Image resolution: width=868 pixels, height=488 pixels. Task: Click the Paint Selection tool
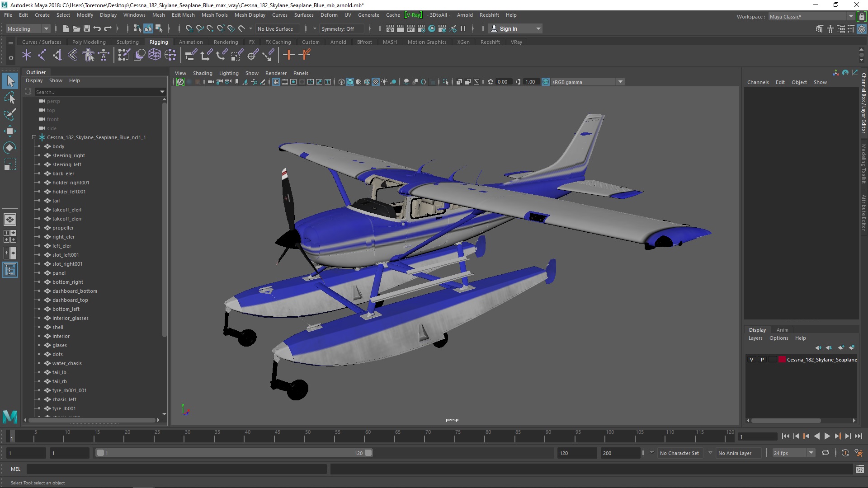[9, 114]
